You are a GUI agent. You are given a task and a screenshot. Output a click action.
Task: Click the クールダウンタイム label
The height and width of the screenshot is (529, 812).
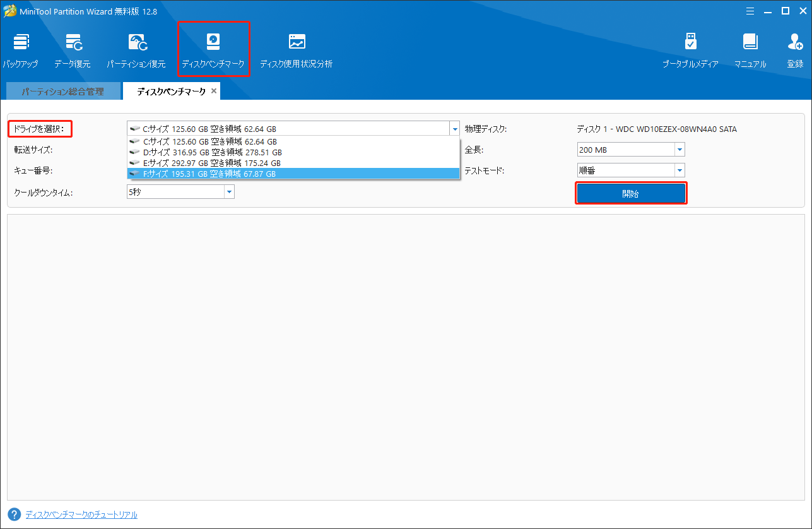pyautogui.click(x=43, y=192)
